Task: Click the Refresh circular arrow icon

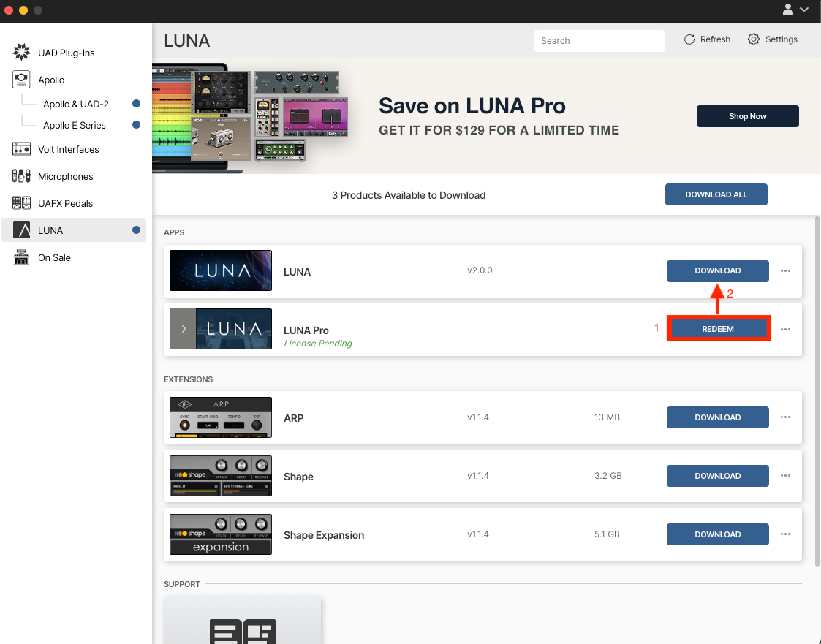Action: pyautogui.click(x=689, y=39)
